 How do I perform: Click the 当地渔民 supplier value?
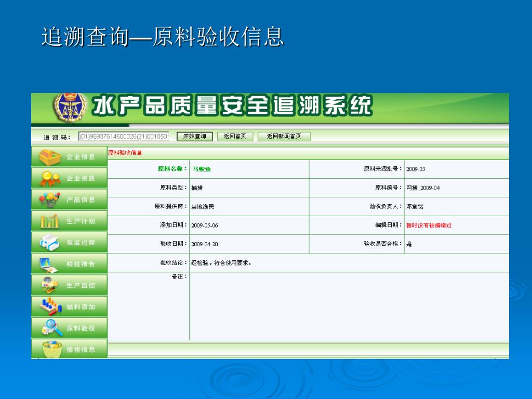click(x=203, y=206)
